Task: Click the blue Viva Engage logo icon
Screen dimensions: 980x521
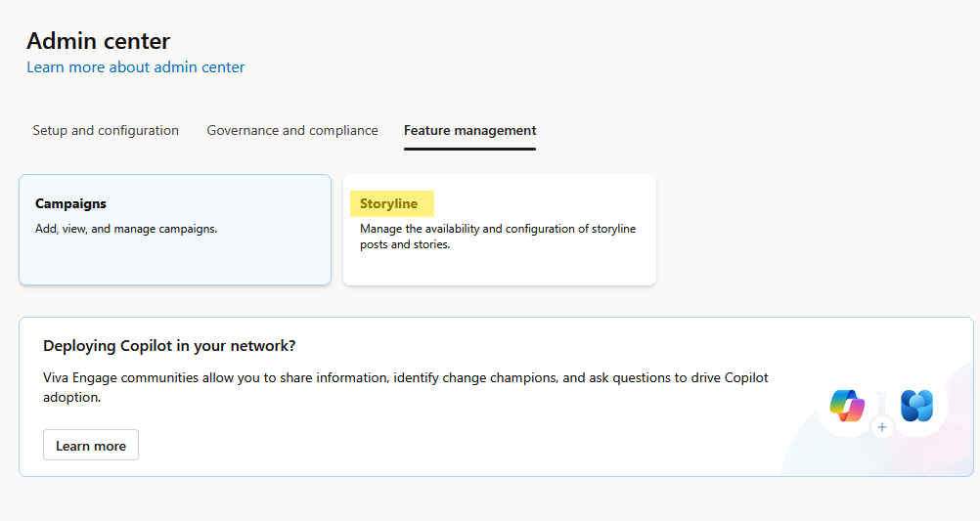Action: point(916,406)
